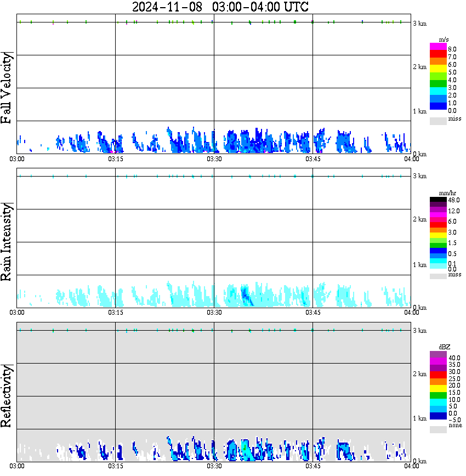
Task: Pick the cyan 2.0 m/s velocity swatch
Action: point(438,91)
